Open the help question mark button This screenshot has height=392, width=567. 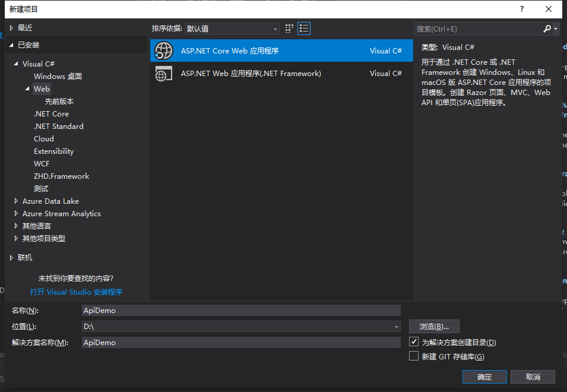tap(522, 9)
